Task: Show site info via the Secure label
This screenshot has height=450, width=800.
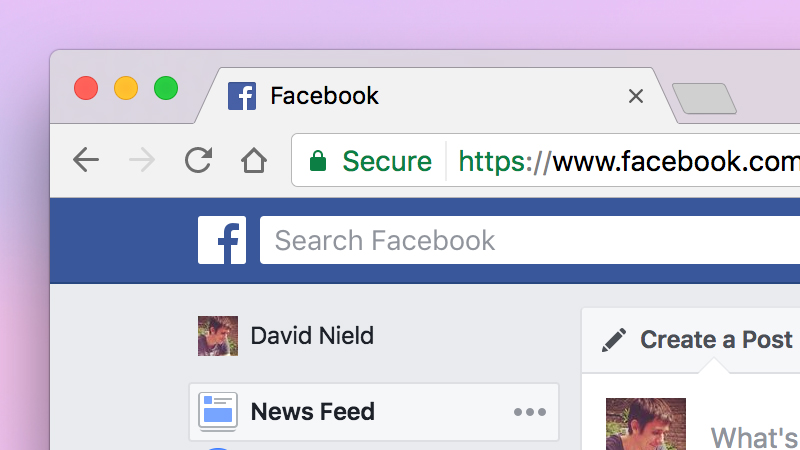Action: (387, 161)
